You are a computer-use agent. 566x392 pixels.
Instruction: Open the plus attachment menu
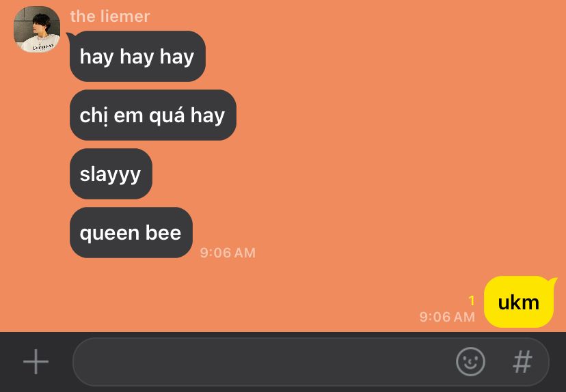pyautogui.click(x=36, y=361)
